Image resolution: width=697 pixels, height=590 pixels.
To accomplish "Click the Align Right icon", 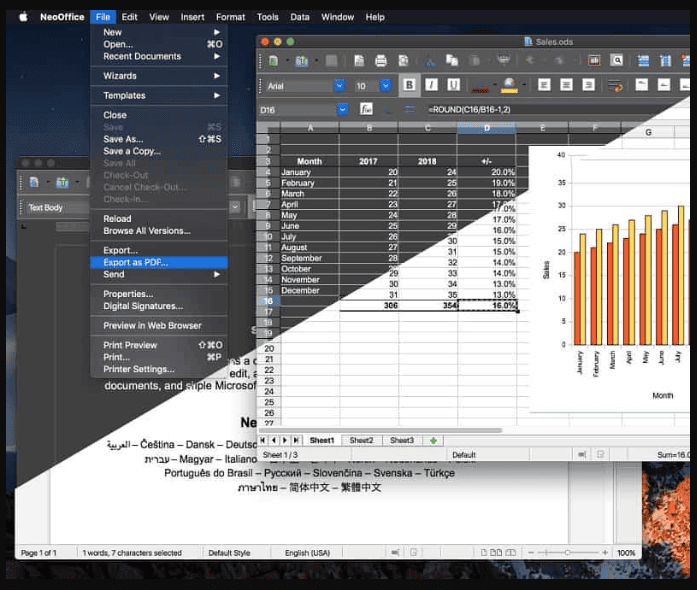I will coord(588,84).
